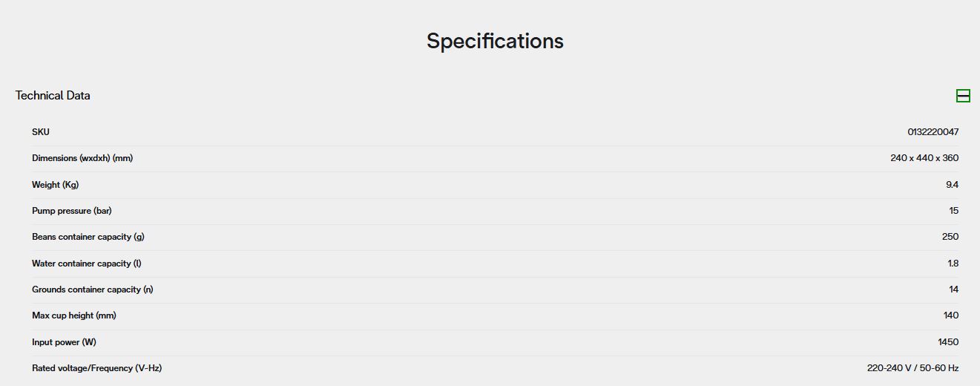Click the pump pressure value 15
980x386 pixels.
pos(954,211)
